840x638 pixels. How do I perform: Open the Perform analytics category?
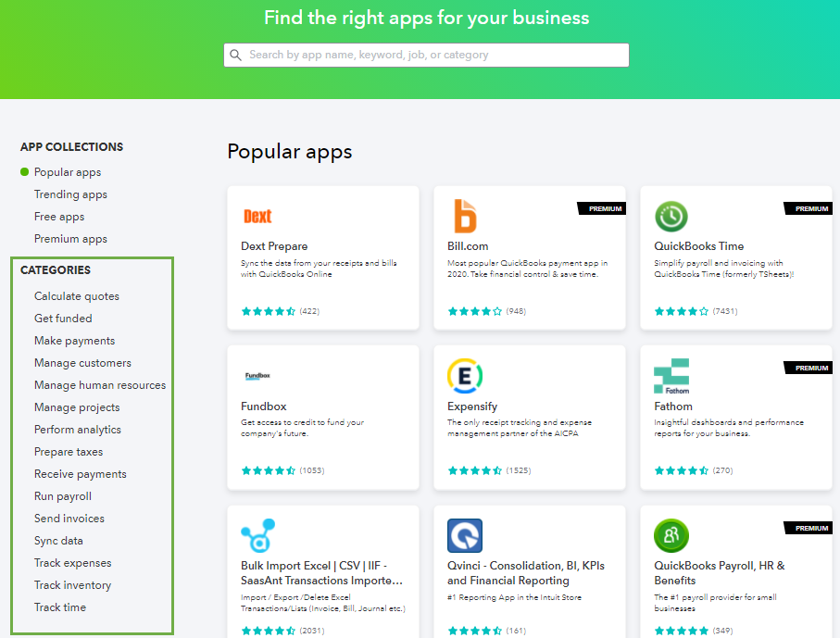click(78, 430)
